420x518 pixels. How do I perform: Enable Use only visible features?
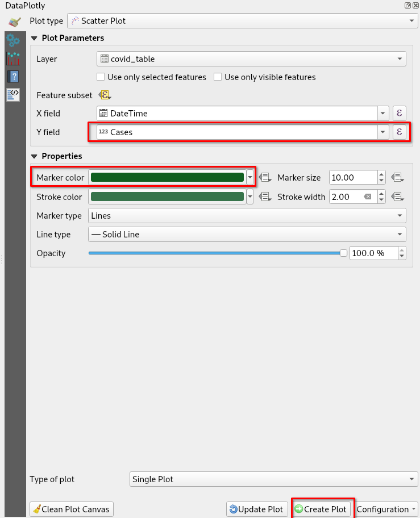(x=218, y=77)
